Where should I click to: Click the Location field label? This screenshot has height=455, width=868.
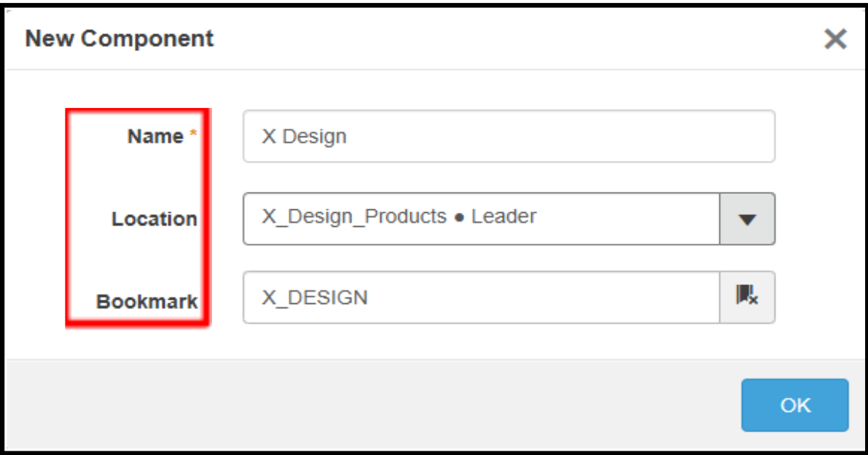coord(154,219)
